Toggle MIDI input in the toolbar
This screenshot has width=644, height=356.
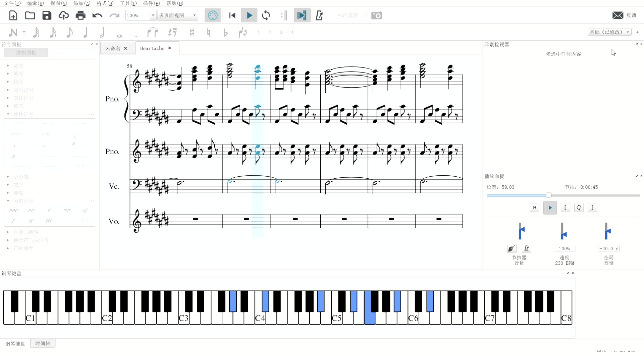pos(213,15)
